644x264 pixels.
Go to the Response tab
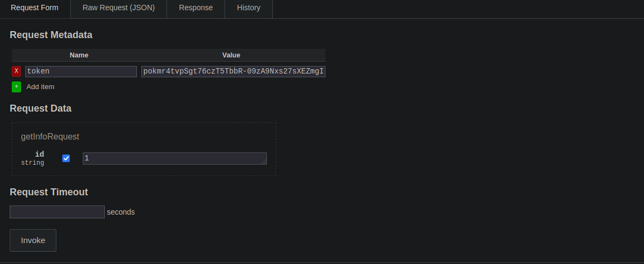196,8
